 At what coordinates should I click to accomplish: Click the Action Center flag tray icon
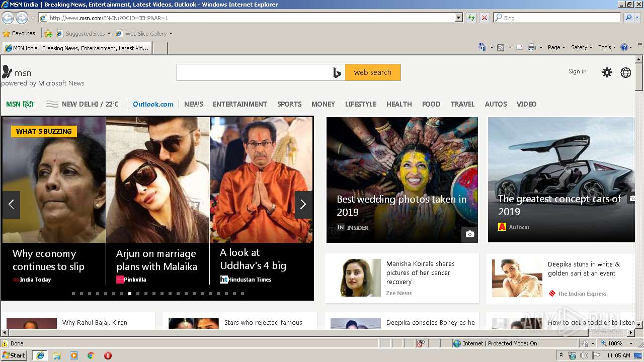(596, 355)
